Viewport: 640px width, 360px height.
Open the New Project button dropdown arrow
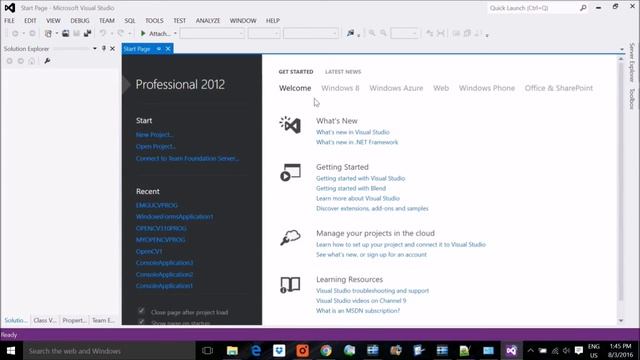[x=57, y=33]
